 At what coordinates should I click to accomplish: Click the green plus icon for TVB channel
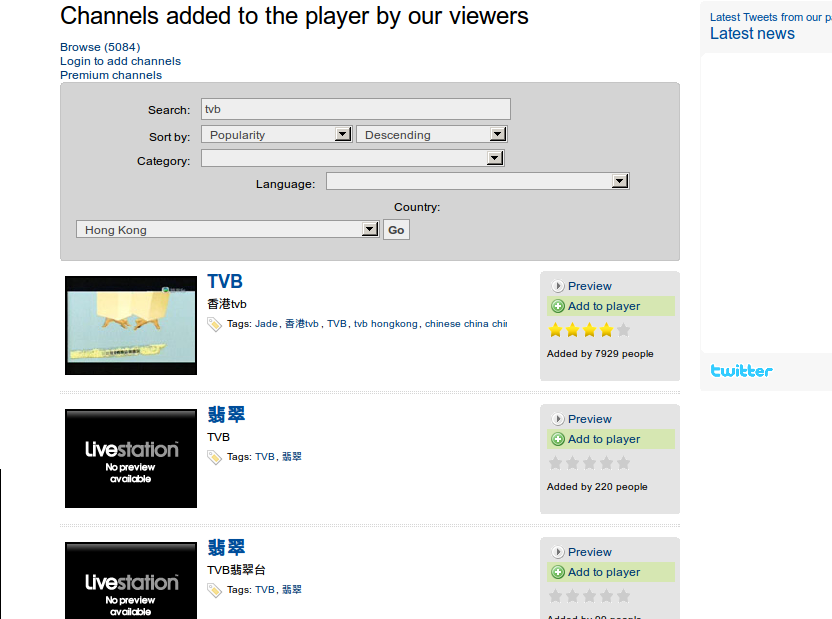[558, 306]
